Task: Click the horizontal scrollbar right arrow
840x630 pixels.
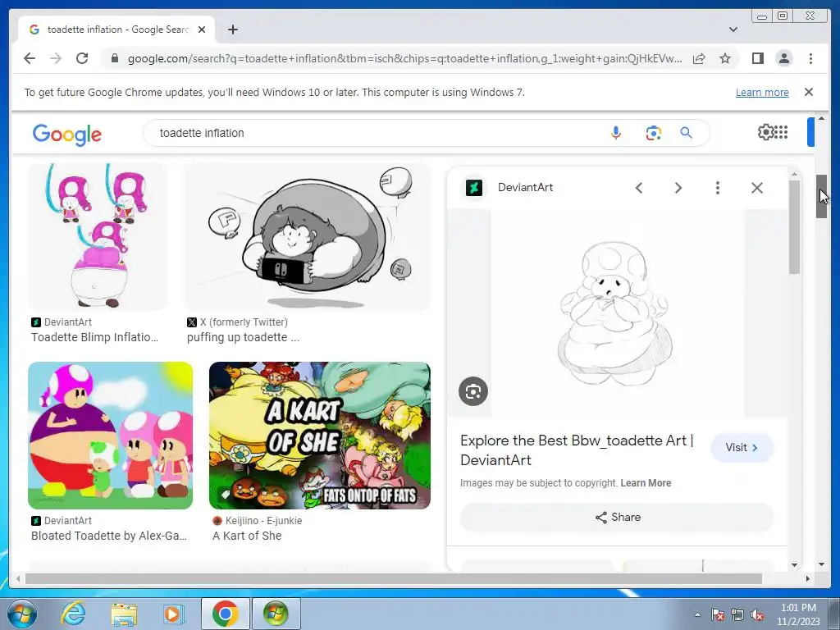Action: 808,578
